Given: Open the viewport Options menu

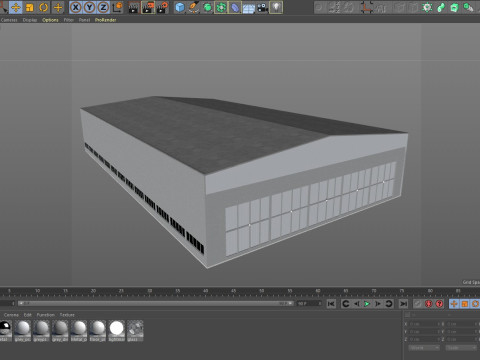Looking at the screenshot, I should tap(50, 20).
